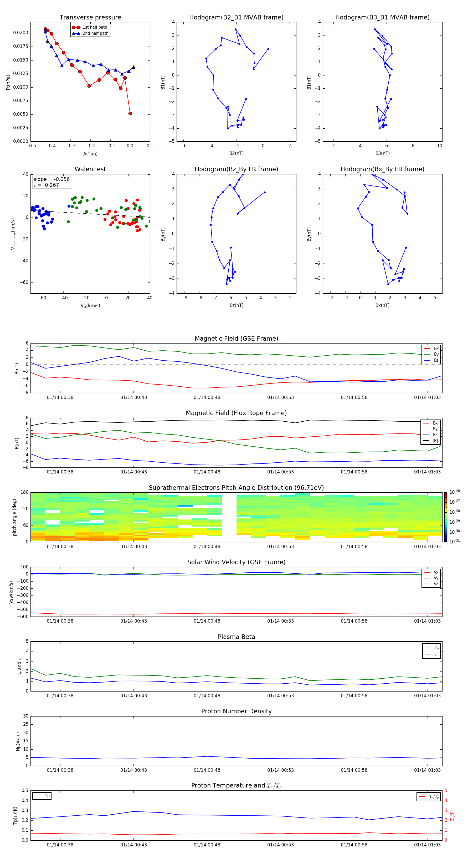Click the 'Vz' legend entry in velocity plot

(x=431, y=584)
